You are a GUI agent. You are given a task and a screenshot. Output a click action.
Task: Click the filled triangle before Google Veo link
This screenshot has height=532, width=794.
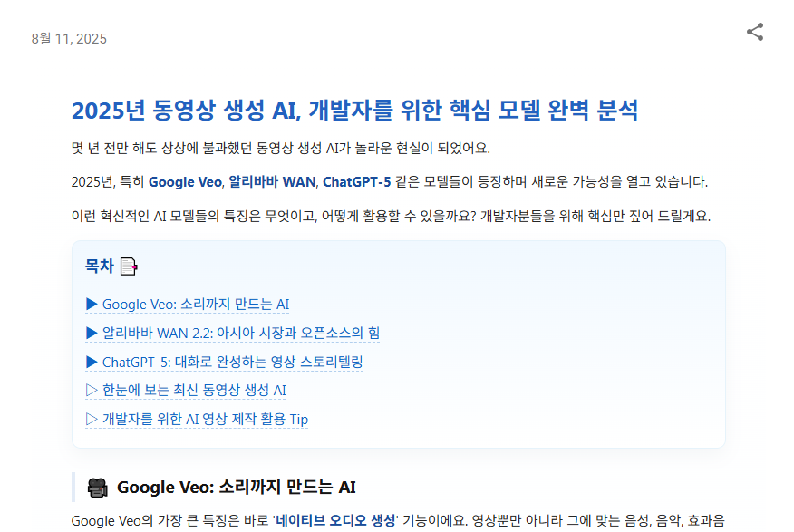click(x=92, y=305)
